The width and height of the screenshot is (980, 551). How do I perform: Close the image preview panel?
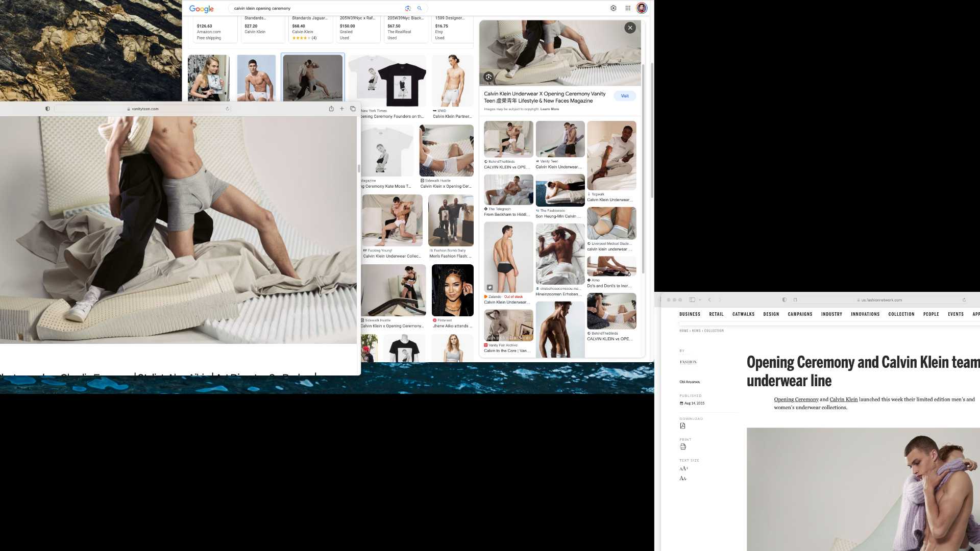click(x=630, y=28)
